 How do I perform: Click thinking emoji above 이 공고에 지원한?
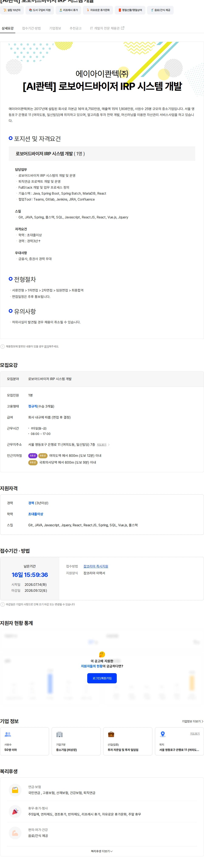point(102,654)
